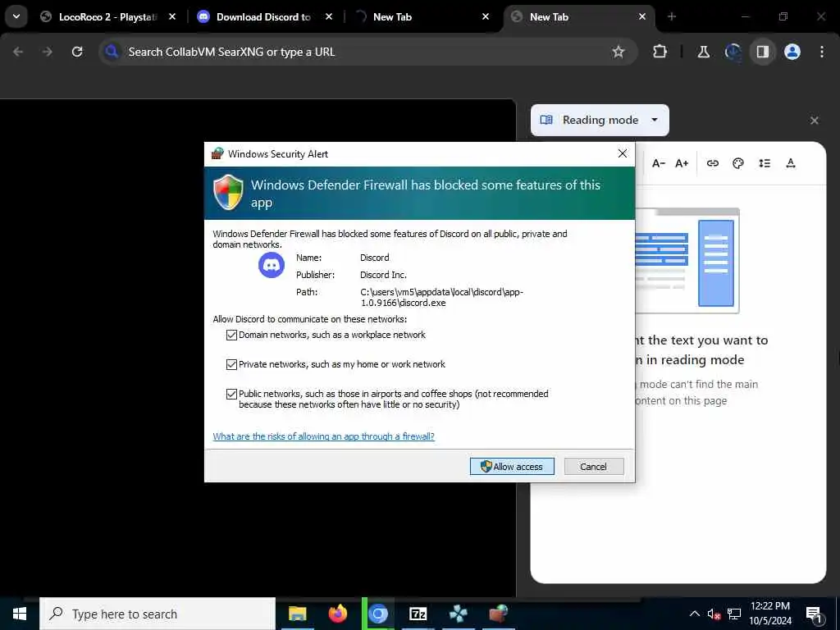Allow Discord access through firewall
Viewport: 840px width, 630px height.
pyautogui.click(x=512, y=466)
